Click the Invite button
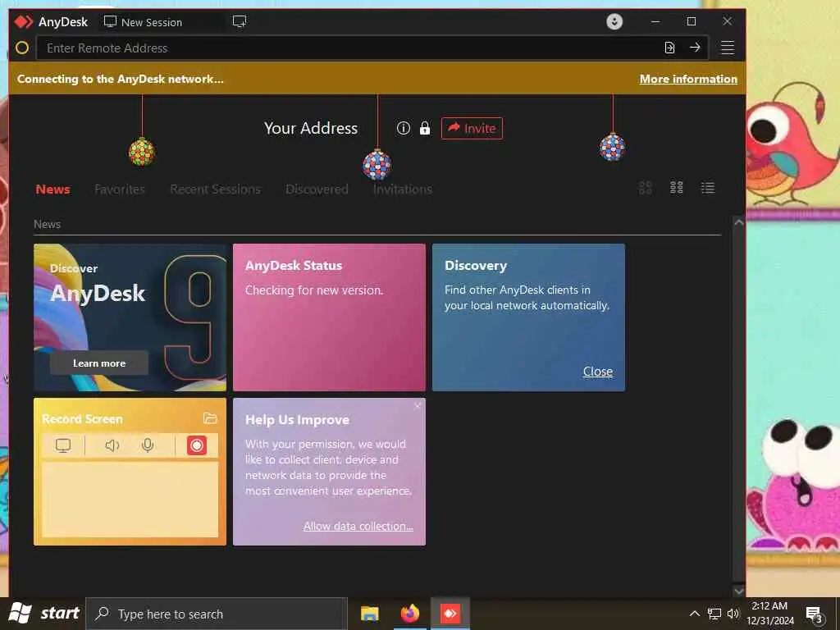 point(472,128)
